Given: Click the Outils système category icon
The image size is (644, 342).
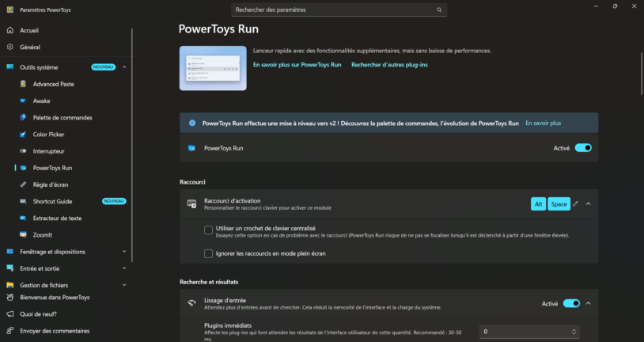Looking at the screenshot, I should [10, 67].
